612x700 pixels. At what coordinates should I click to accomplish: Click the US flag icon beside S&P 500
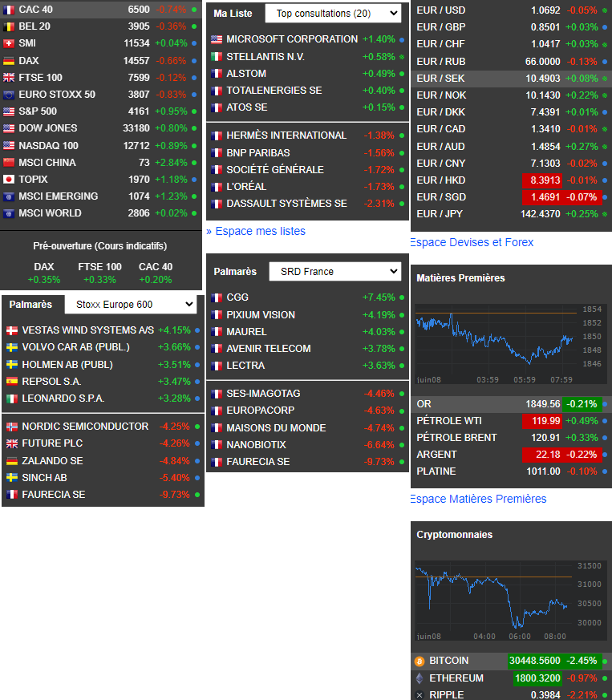[x=9, y=111]
